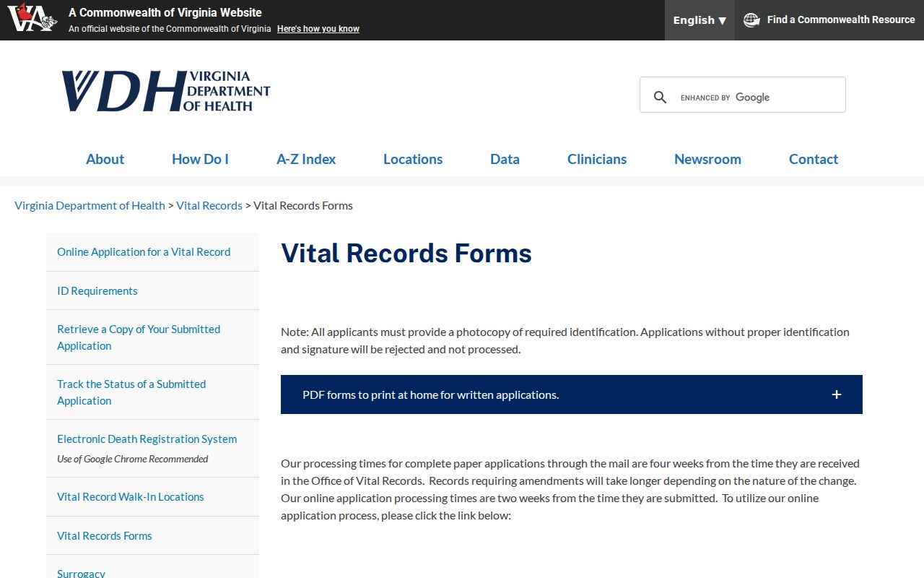Click the VDH Virginia Department of Health logo

165,91
